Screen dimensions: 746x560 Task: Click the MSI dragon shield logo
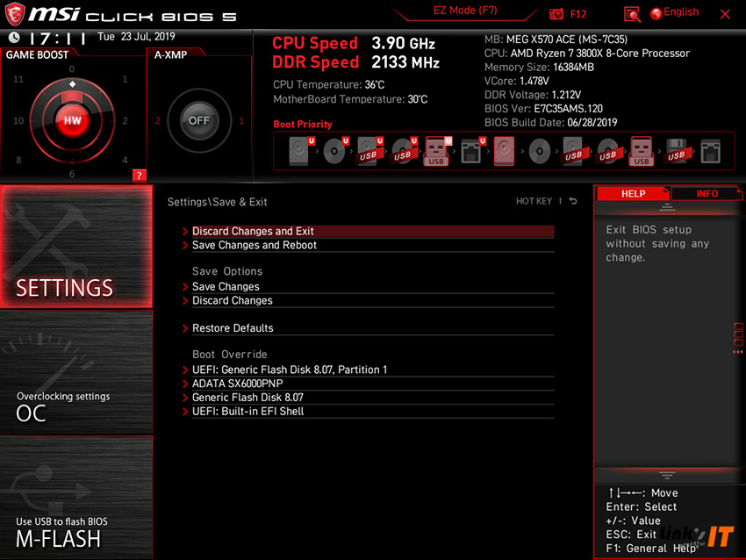point(15,14)
